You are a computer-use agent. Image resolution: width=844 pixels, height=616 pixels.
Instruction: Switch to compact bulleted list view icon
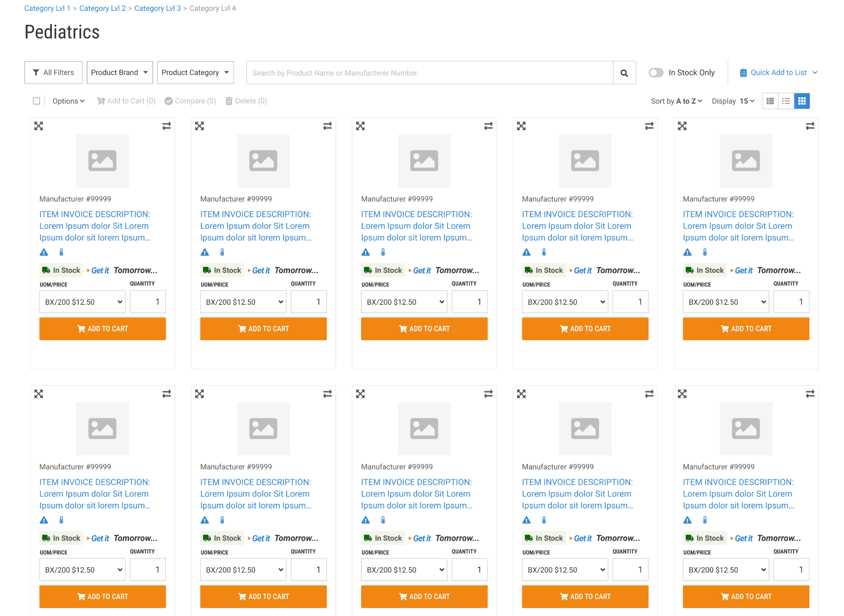(786, 101)
